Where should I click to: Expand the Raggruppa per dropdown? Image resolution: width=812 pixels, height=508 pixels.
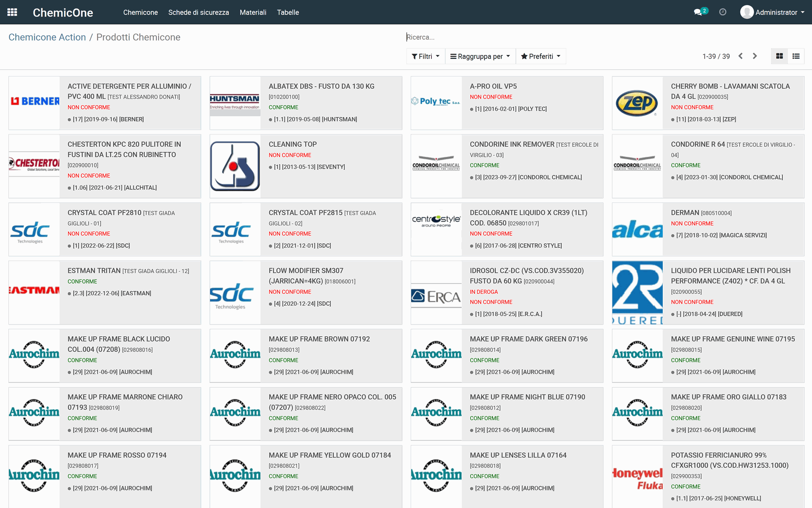480,56
